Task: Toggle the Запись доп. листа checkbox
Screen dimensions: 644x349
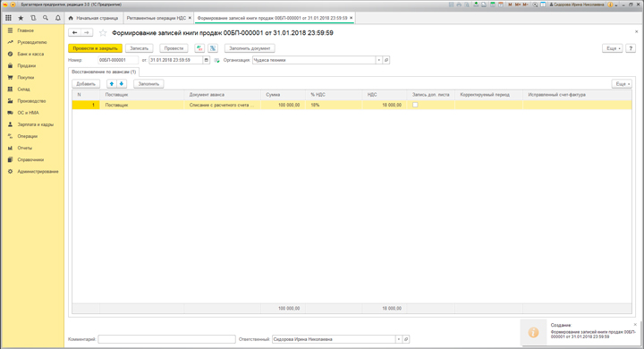Action: click(415, 105)
